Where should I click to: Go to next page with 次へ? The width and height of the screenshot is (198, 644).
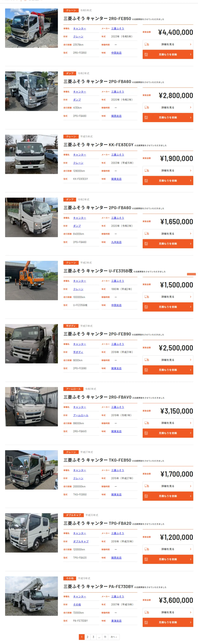114,637
